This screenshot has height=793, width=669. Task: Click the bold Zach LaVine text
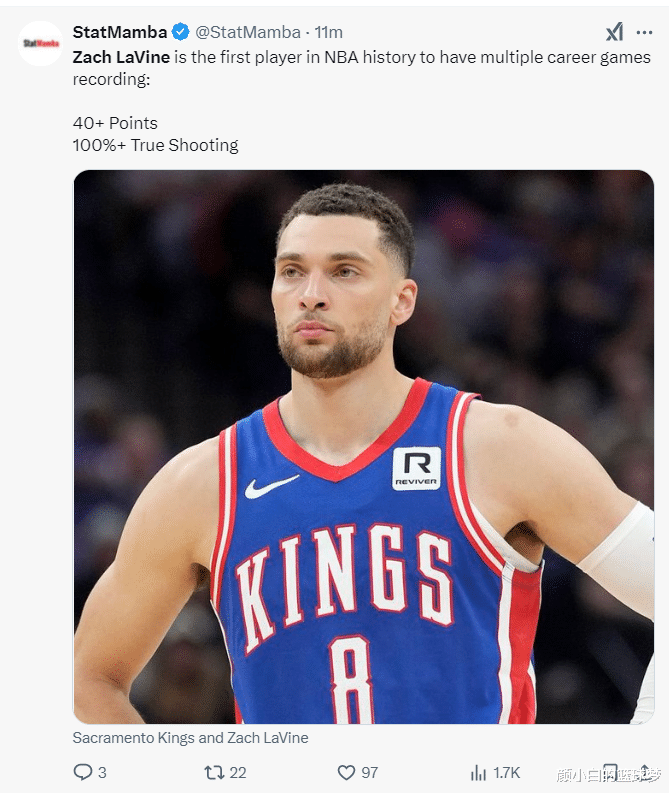coord(121,57)
